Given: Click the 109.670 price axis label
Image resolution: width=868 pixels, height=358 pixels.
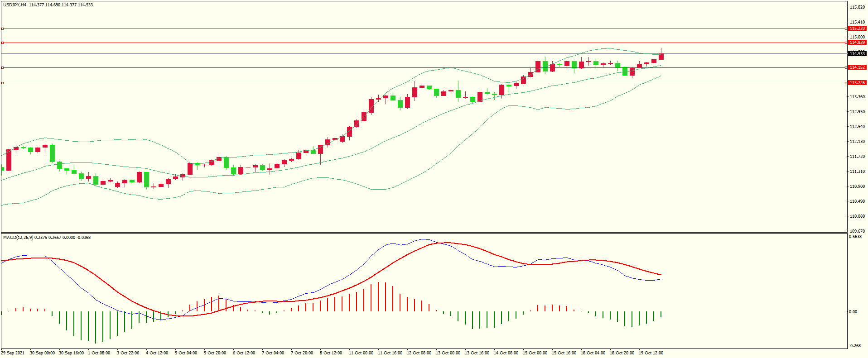Looking at the screenshot, I should click(857, 231).
